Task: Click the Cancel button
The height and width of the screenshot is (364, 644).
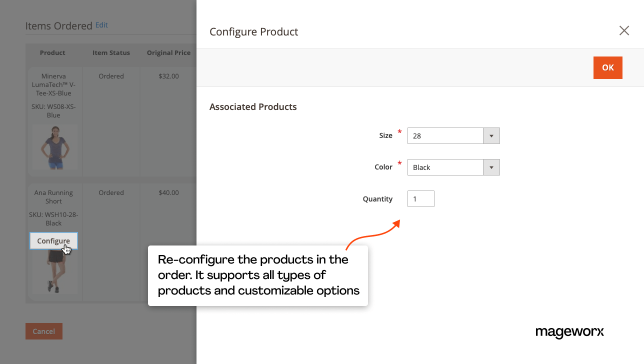Action: [x=44, y=331]
